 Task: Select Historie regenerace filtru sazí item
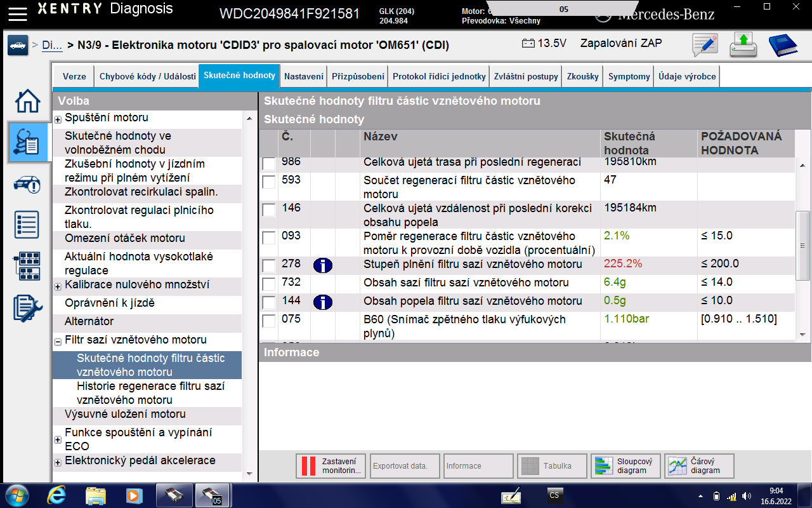pyautogui.click(x=151, y=393)
